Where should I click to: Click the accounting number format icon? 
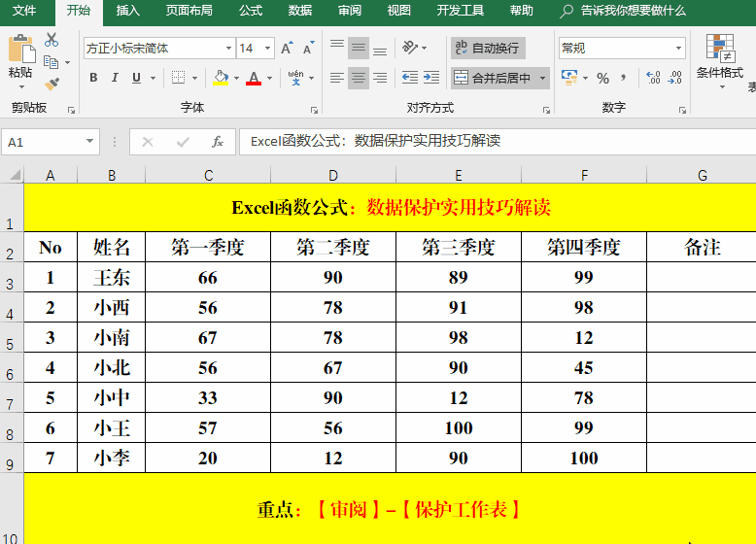(x=569, y=78)
